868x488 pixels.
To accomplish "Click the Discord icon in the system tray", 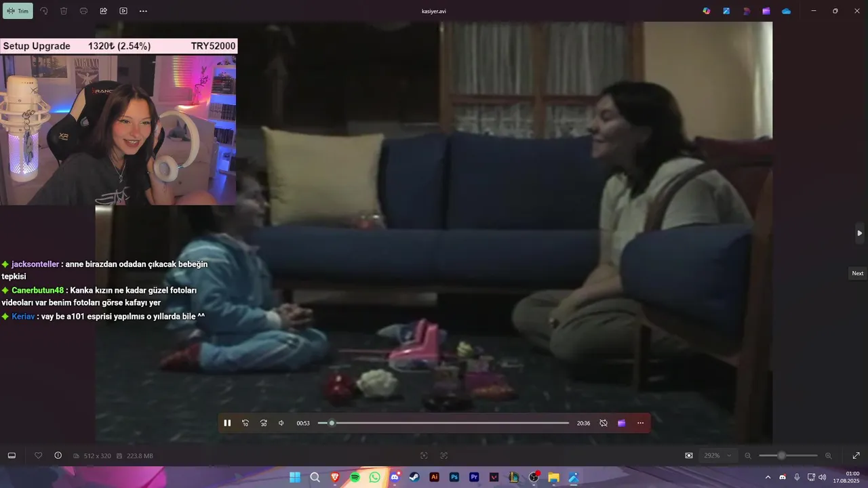I will (783, 477).
